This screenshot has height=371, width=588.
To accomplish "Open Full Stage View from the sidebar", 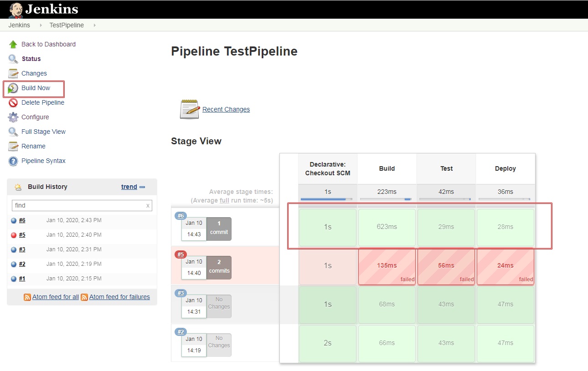I will pos(43,132).
